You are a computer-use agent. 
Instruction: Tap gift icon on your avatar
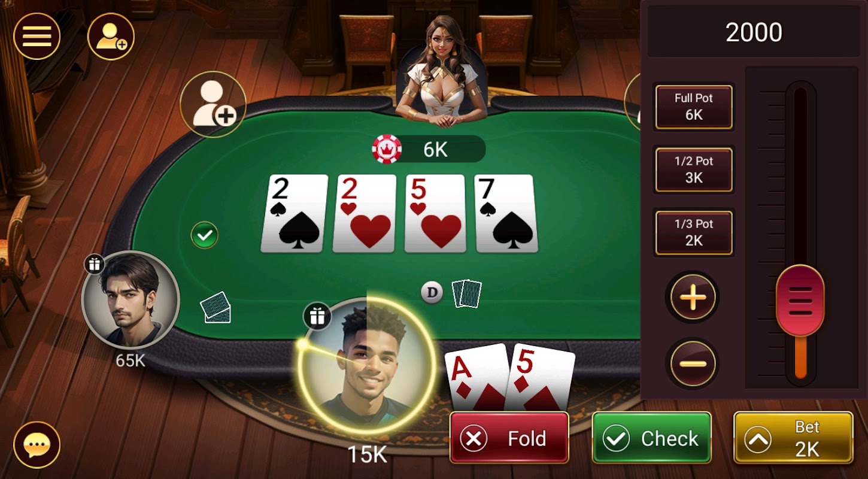click(317, 316)
